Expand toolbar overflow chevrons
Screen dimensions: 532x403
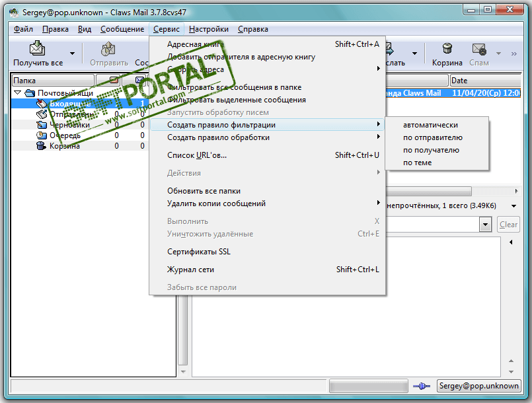(514, 54)
